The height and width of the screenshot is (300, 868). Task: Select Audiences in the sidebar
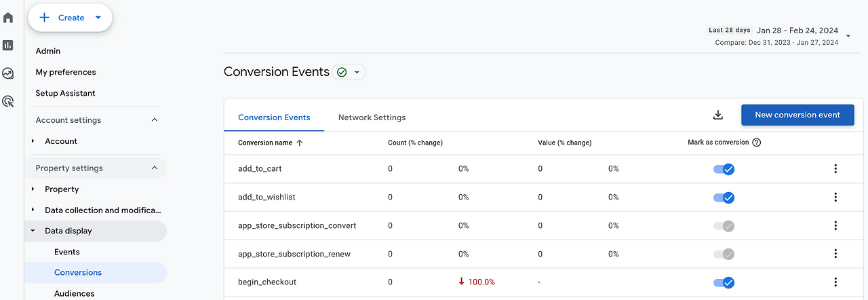click(75, 293)
